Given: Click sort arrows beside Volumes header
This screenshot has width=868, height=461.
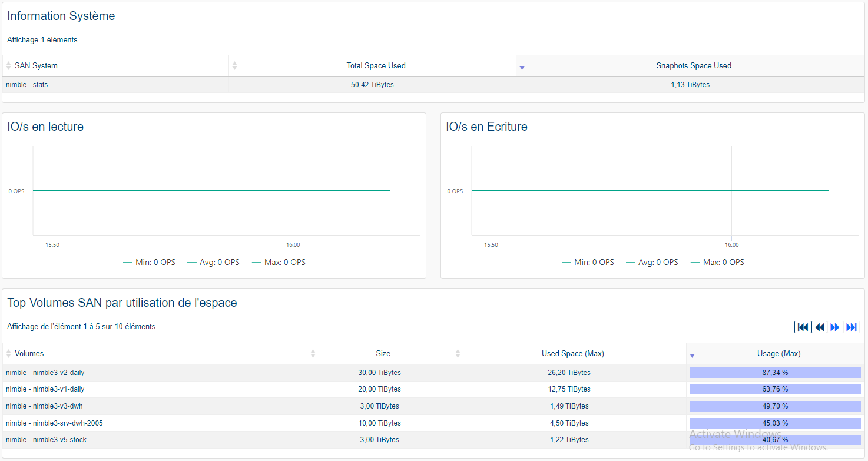Looking at the screenshot, I should (x=9, y=353).
